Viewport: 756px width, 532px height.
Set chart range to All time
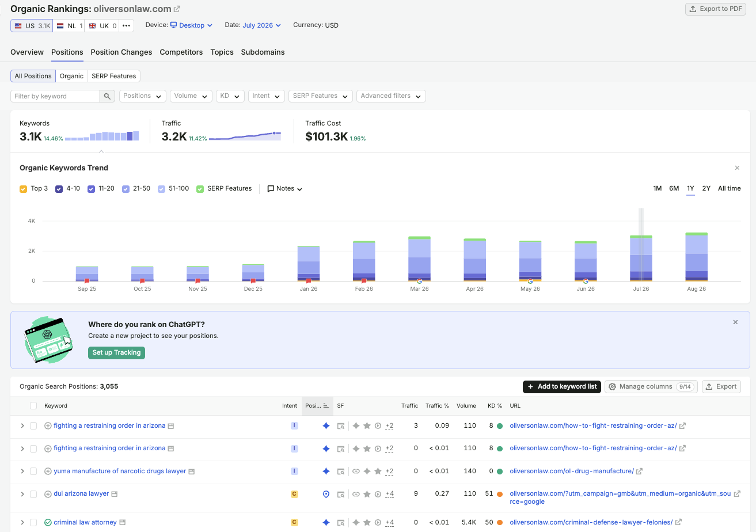tap(730, 189)
